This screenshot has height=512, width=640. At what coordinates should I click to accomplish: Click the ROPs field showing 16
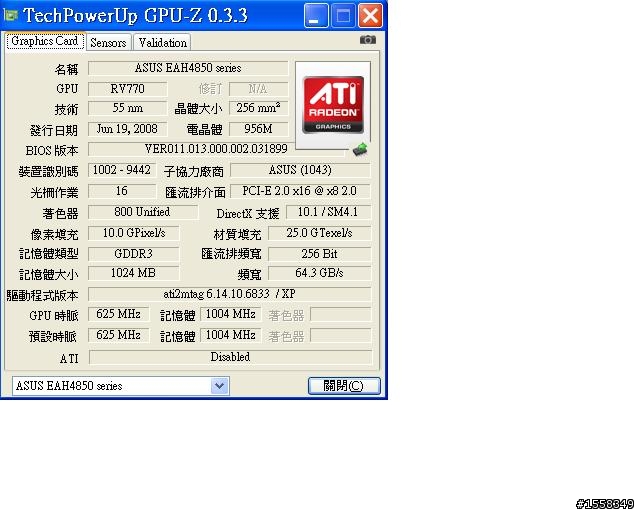pos(122,191)
